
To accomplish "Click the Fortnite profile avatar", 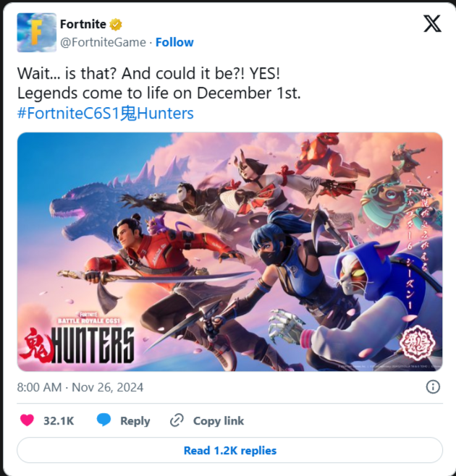I will (x=36, y=33).
